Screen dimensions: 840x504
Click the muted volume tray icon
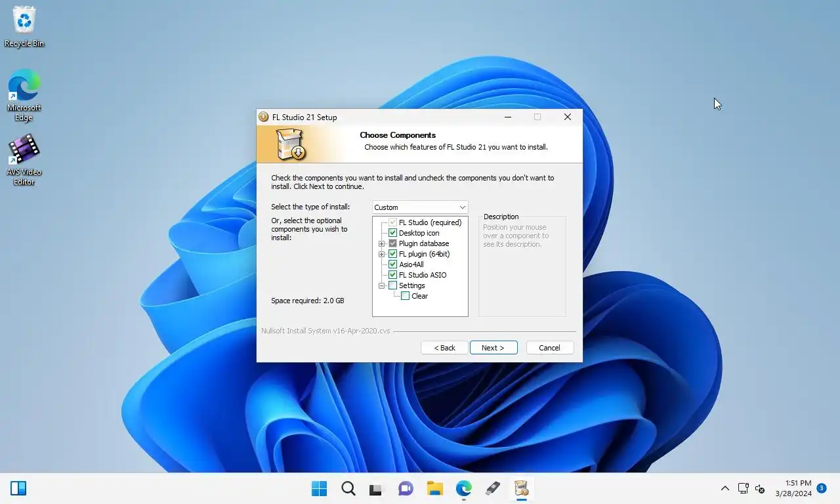[760, 488]
